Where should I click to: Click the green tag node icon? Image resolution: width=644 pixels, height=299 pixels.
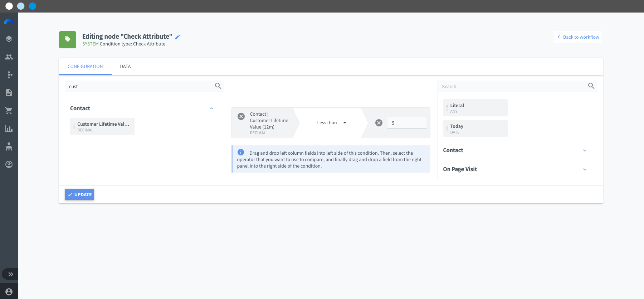click(68, 40)
